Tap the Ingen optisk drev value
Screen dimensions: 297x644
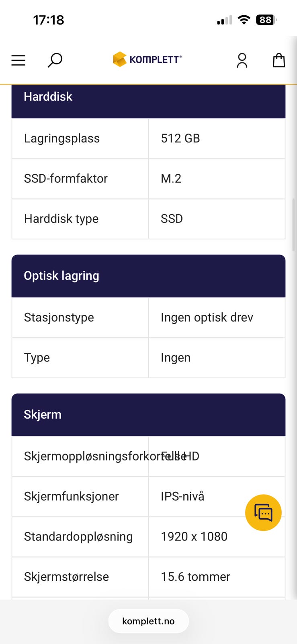207,318
